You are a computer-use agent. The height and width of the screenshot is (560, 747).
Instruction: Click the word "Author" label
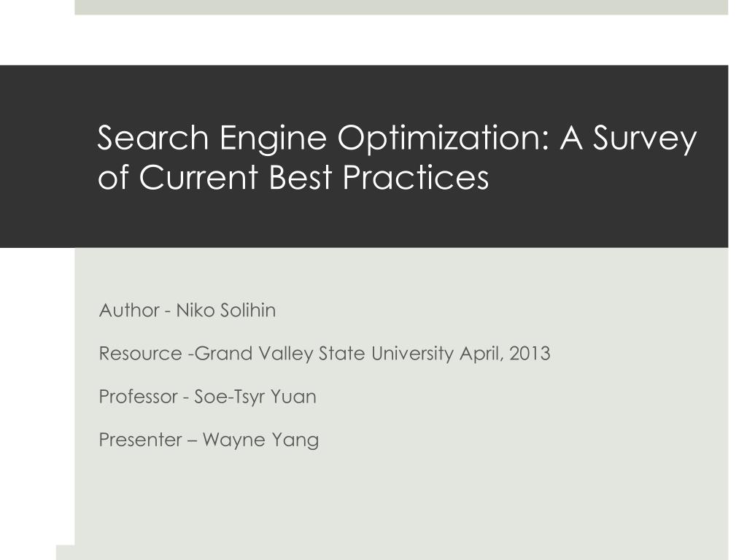coord(129,311)
